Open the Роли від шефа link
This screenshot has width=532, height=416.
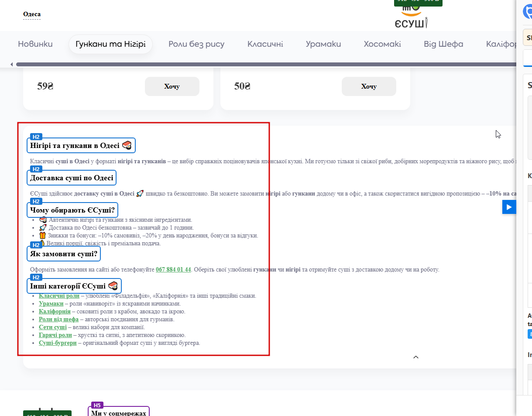[x=58, y=319]
